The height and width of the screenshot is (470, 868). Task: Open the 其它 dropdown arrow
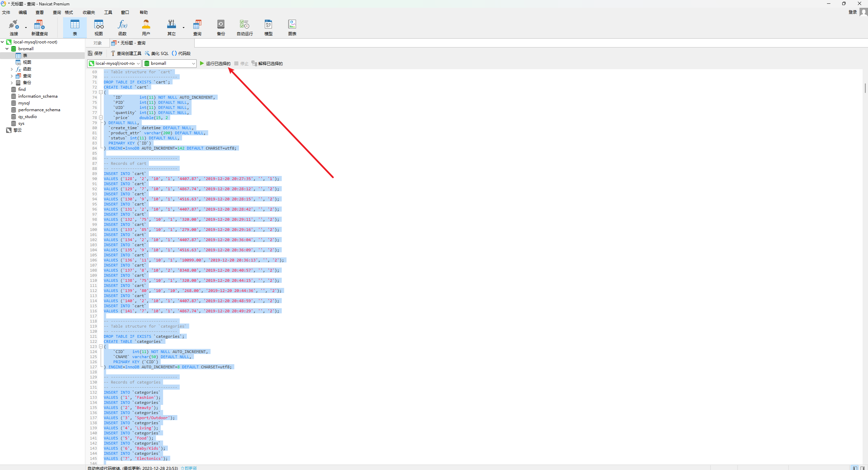coord(183,27)
